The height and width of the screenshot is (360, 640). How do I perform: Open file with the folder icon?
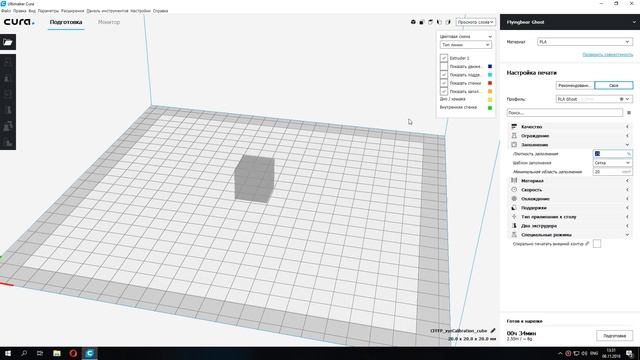click(x=8, y=42)
